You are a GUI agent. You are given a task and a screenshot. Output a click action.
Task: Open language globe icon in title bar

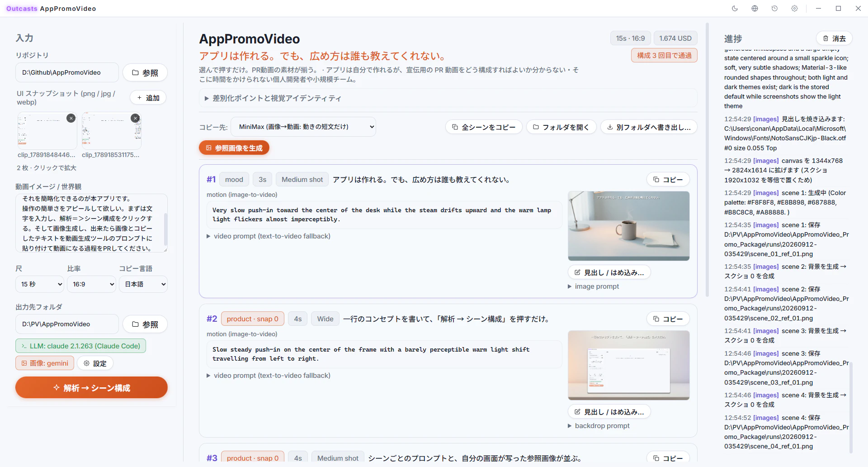(755, 9)
